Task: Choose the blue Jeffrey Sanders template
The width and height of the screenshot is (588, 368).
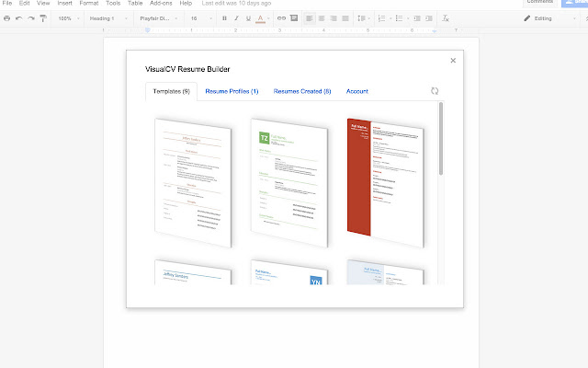Action: pos(193,272)
